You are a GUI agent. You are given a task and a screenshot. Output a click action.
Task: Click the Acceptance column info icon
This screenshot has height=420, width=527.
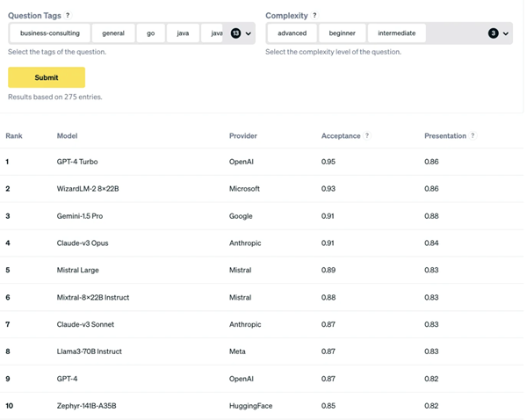367,136
